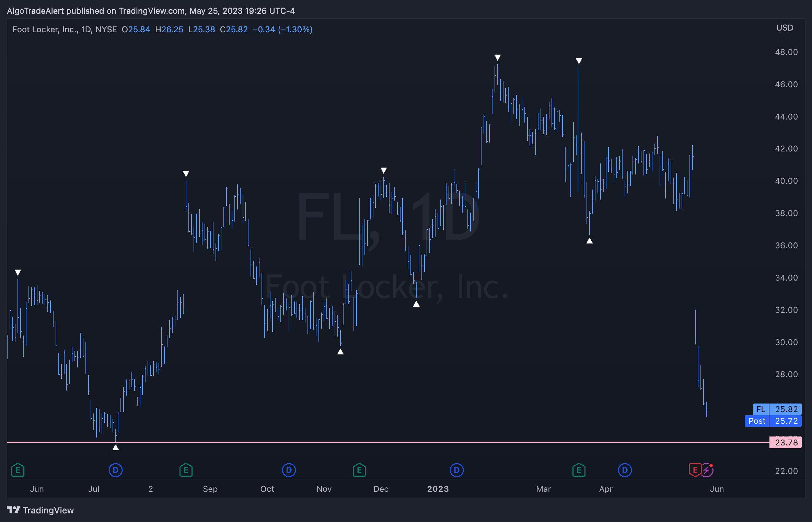Select the down-triangle marker above the early June high
Image resolution: width=812 pixels, height=522 pixels.
click(18, 273)
